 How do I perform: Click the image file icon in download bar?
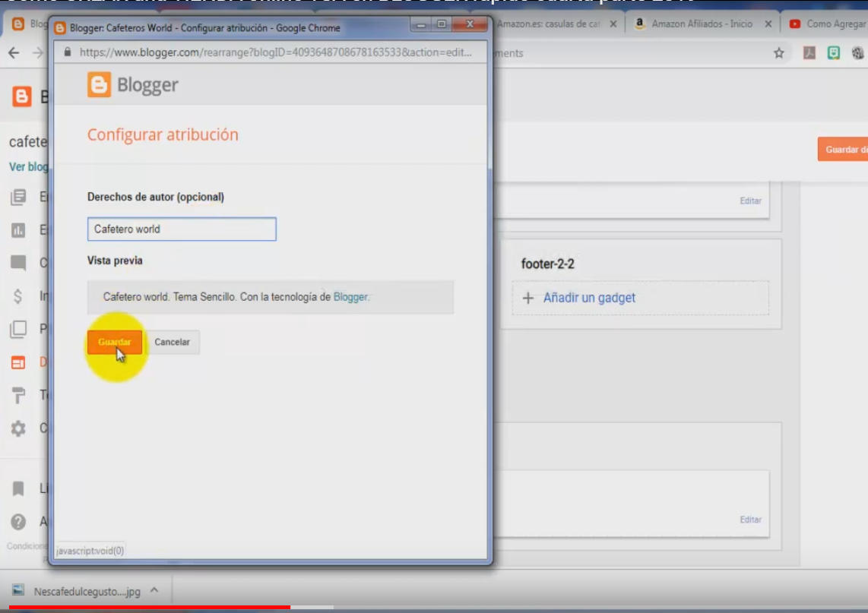point(18,589)
